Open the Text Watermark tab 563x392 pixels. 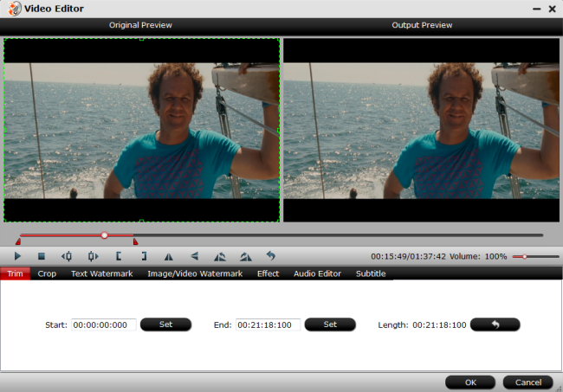[x=102, y=273]
